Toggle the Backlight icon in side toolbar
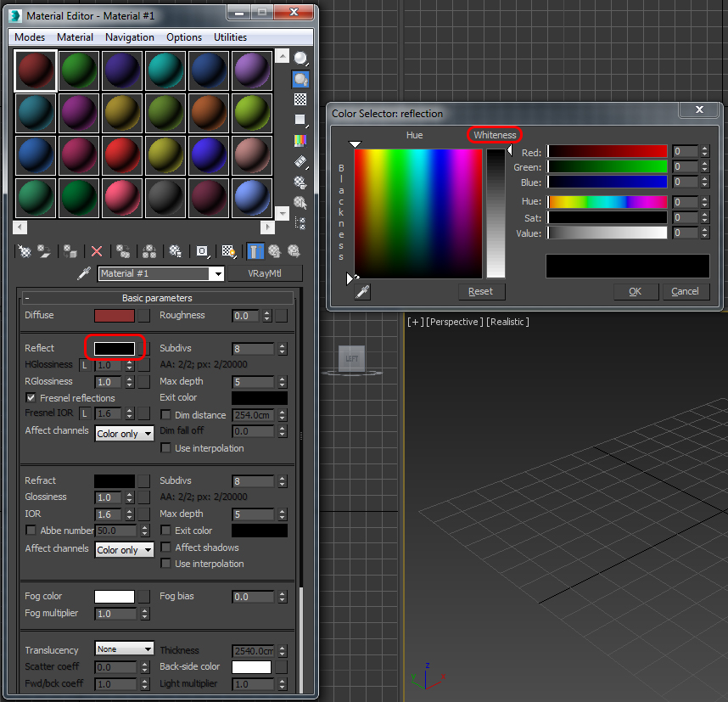728x702 pixels. [300, 79]
